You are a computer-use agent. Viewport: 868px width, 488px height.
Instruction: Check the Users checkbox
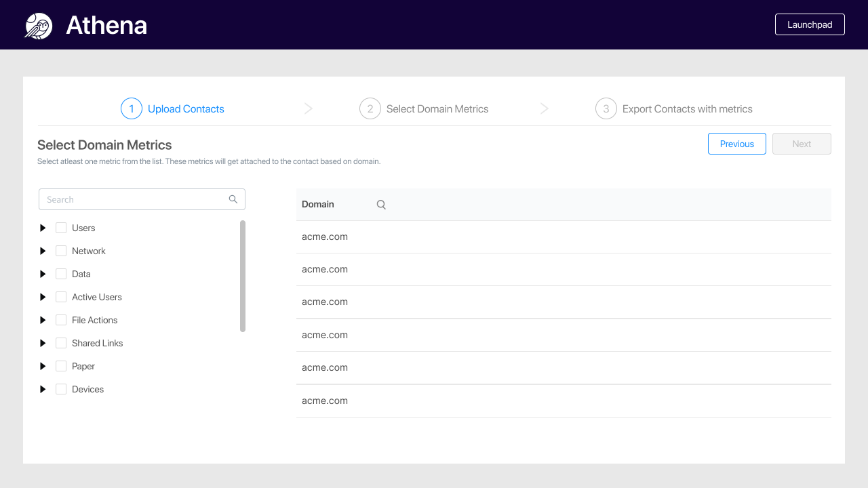coord(61,228)
